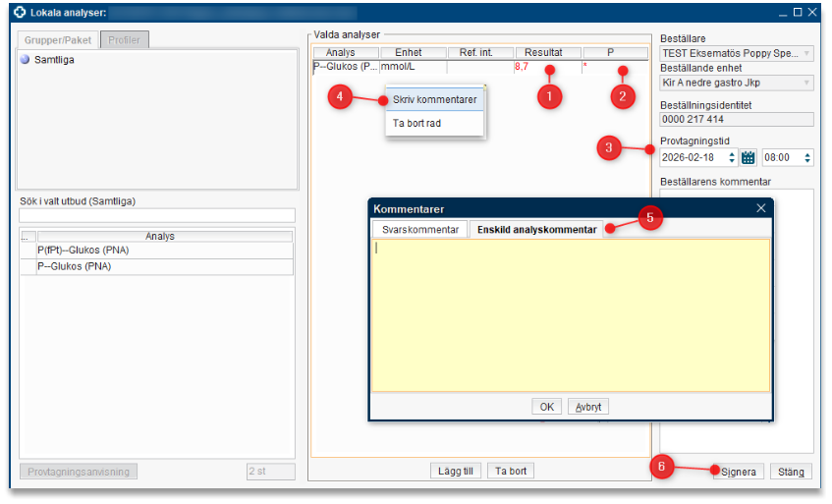Expand the Beställande enhet dropdown
The image size is (832, 504).
click(806, 84)
